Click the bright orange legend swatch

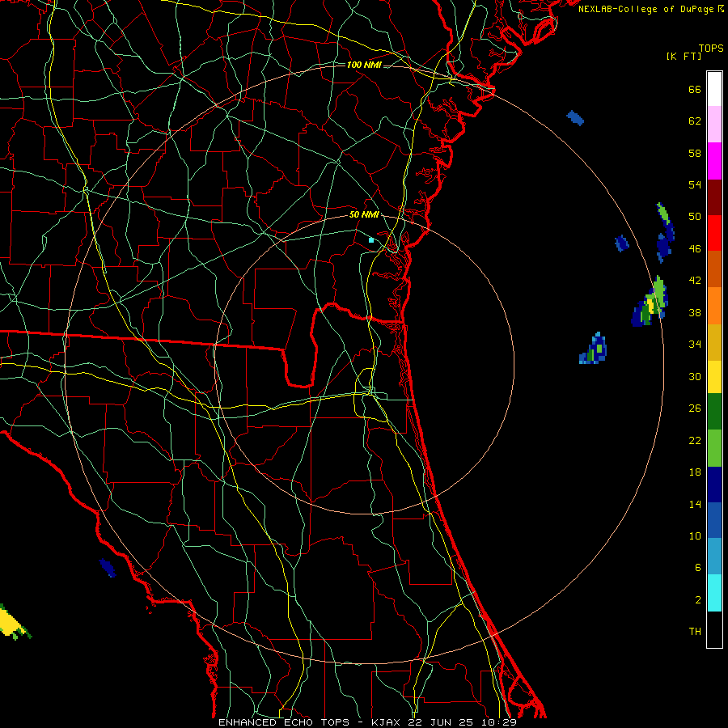click(714, 306)
